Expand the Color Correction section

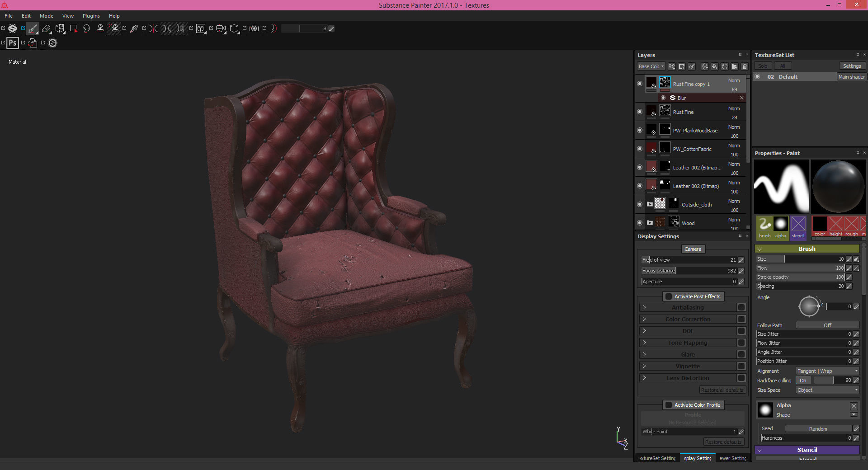[x=644, y=319]
